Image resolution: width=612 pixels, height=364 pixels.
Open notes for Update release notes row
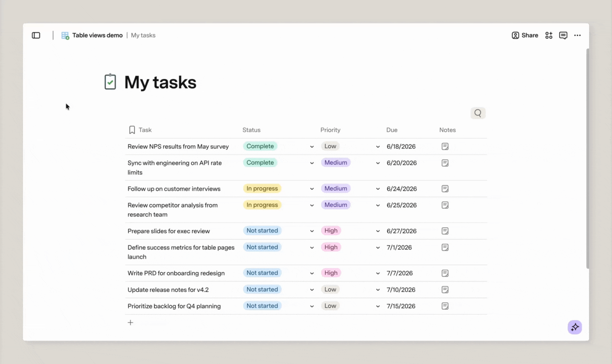pos(445,290)
